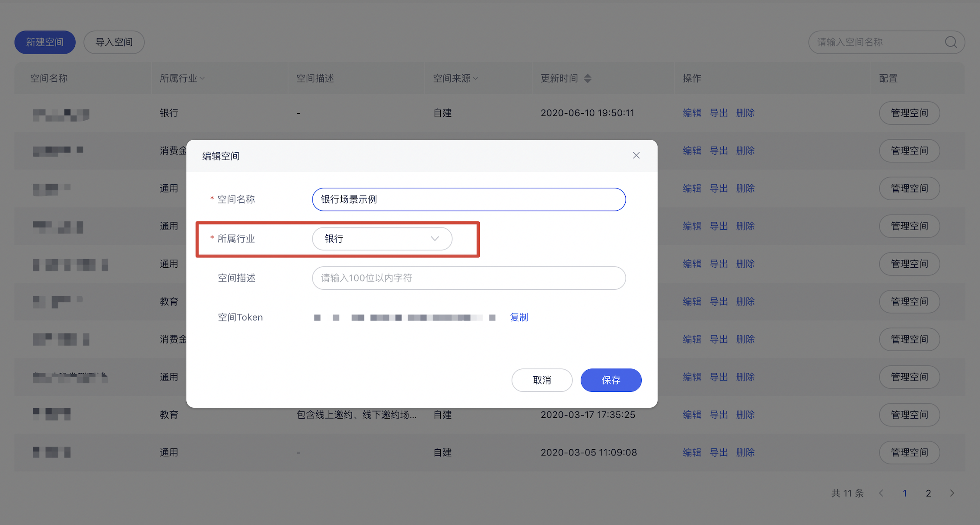
Task: Click 删除 in the 2020-03-05 row
Action: [745, 452]
